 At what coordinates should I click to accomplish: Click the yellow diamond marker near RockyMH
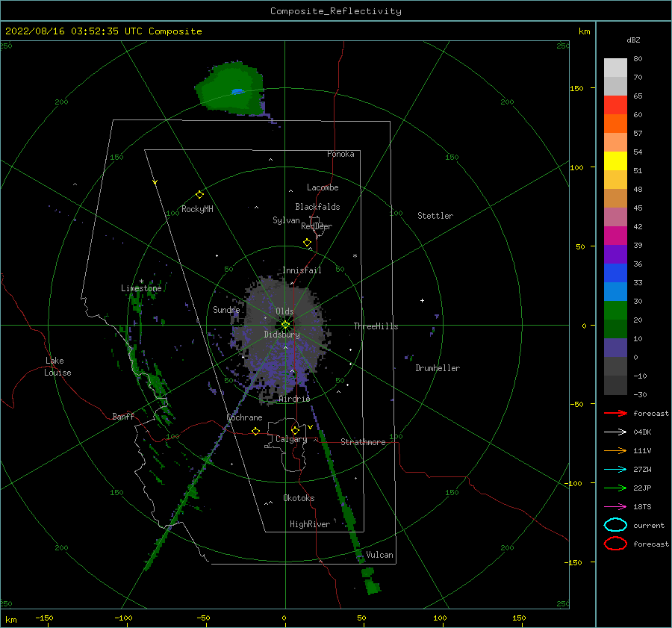coord(199,195)
